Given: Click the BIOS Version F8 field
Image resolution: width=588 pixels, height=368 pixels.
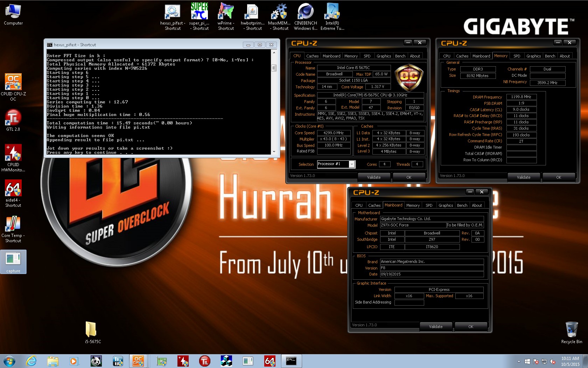Looking at the screenshot, I should (432, 268).
